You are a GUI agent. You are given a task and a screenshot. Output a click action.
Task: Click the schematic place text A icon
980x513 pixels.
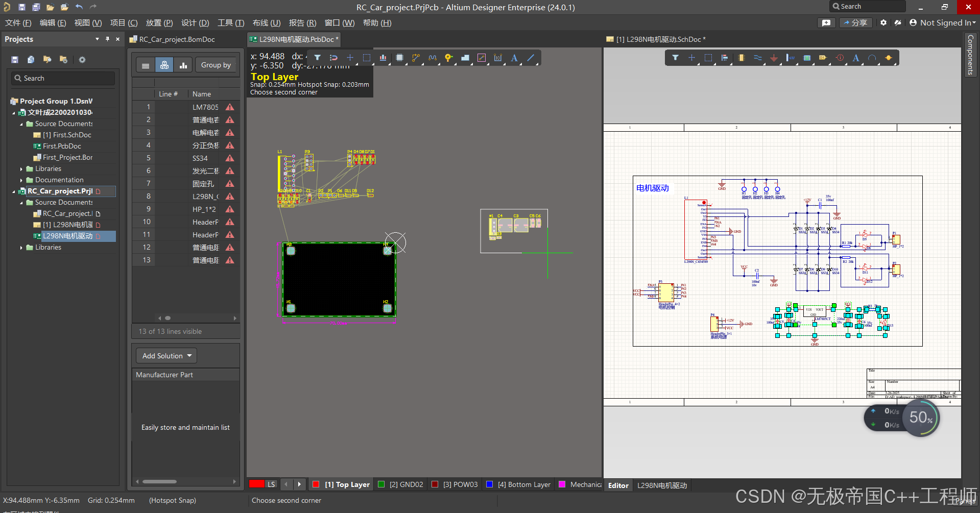(x=856, y=58)
